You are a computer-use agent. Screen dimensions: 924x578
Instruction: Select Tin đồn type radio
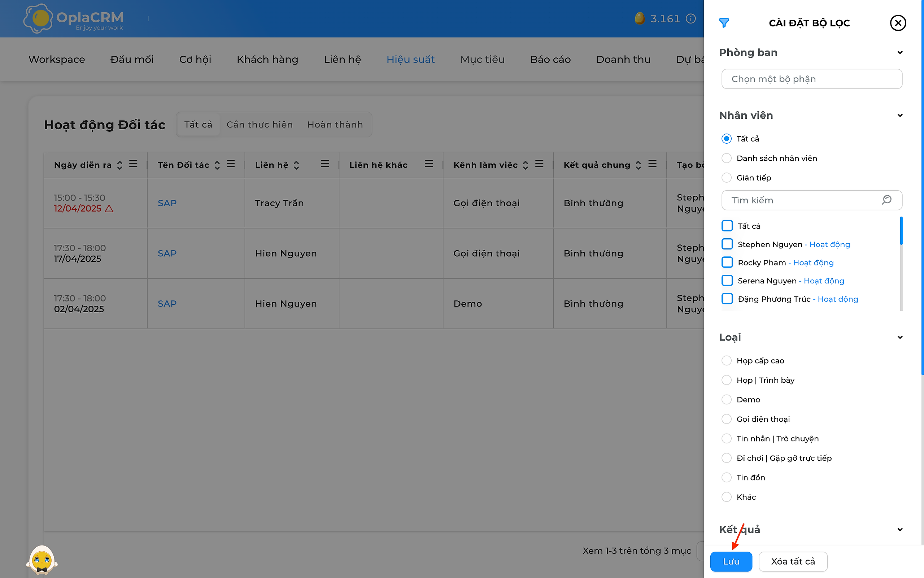click(727, 478)
